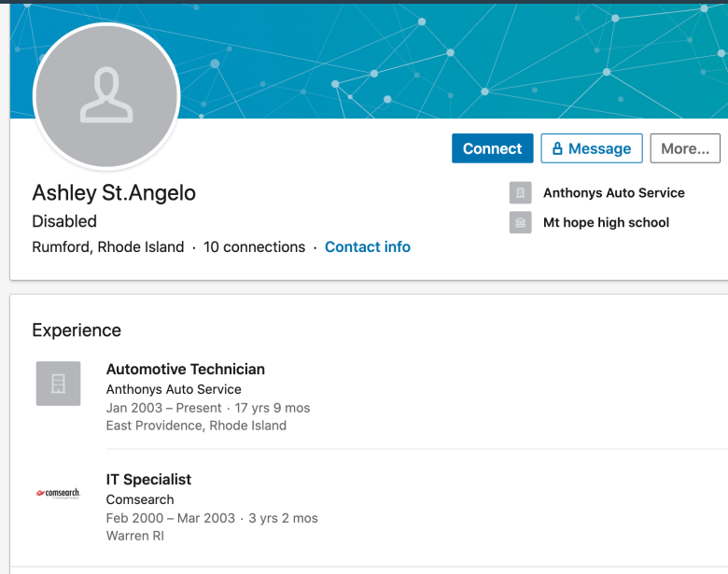Click the school icon next to Mt hope high school

click(x=520, y=223)
